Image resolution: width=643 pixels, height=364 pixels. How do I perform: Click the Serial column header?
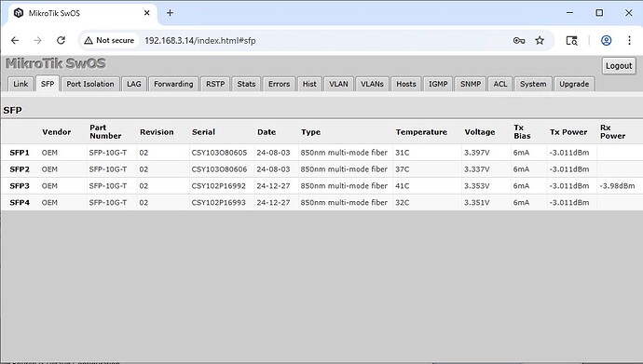(203, 132)
